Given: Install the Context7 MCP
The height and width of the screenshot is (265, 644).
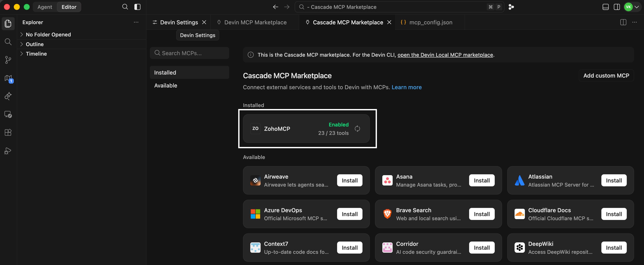Looking at the screenshot, I should [350, 248].
